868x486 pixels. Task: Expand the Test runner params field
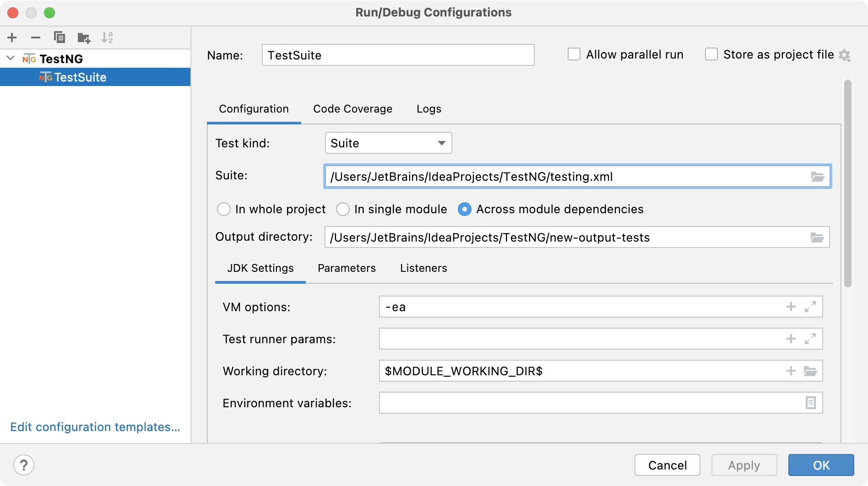pos(810,339)
